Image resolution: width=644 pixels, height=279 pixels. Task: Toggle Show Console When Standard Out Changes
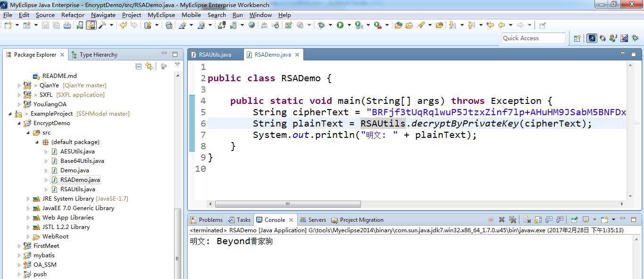(549, 220)
